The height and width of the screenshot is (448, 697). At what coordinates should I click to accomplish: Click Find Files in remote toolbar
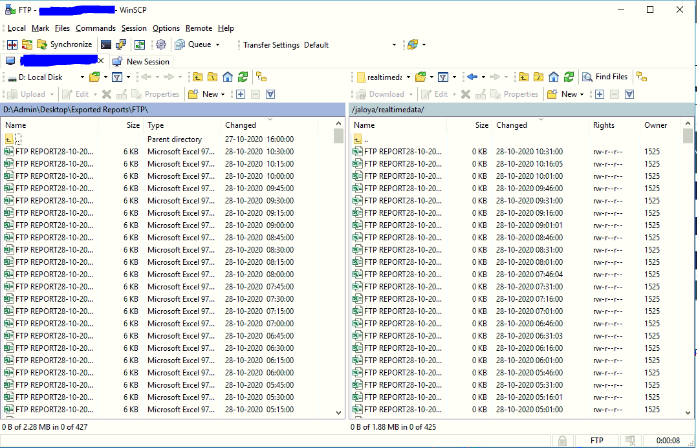click(605, 77)
